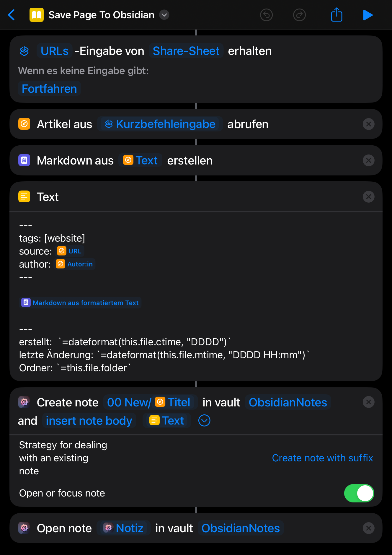Open the share sheet from the top toolbar

pyautogui.click(x=336, y=15)
